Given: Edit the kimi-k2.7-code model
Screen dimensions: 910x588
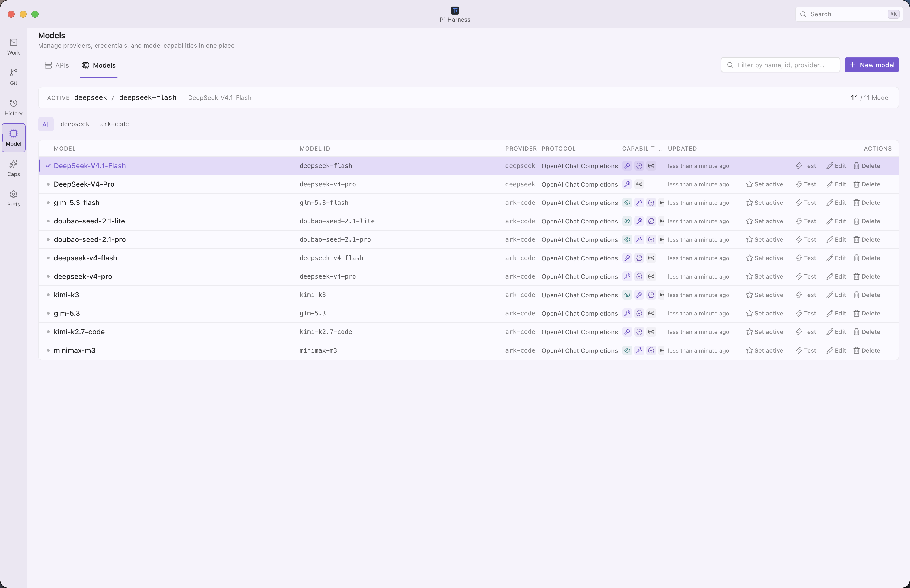Looking at the screenshot, I should (836, 332).
